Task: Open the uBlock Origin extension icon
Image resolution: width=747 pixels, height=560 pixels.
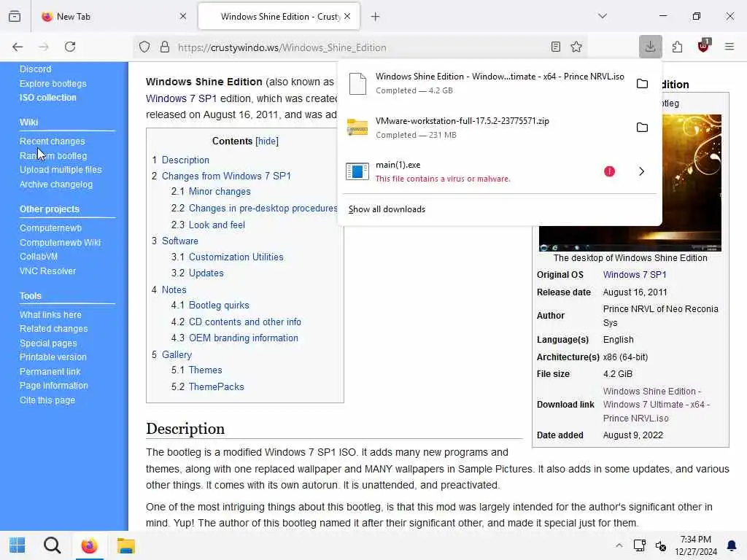Action: (x=704, y=46)
